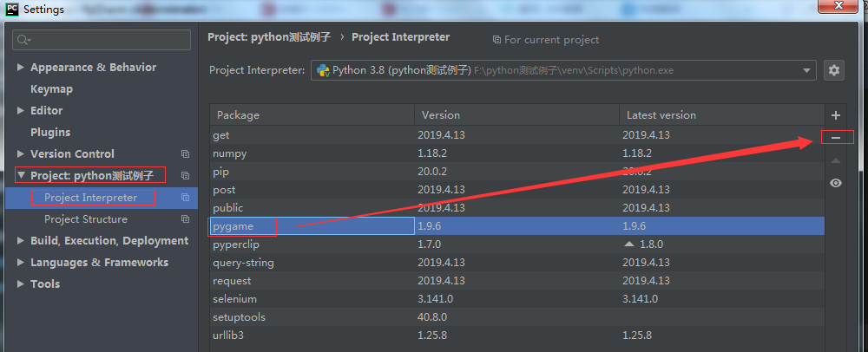Expand the Editor section
The height and width of the screenshot is (352, 868).
click(21, 110)
